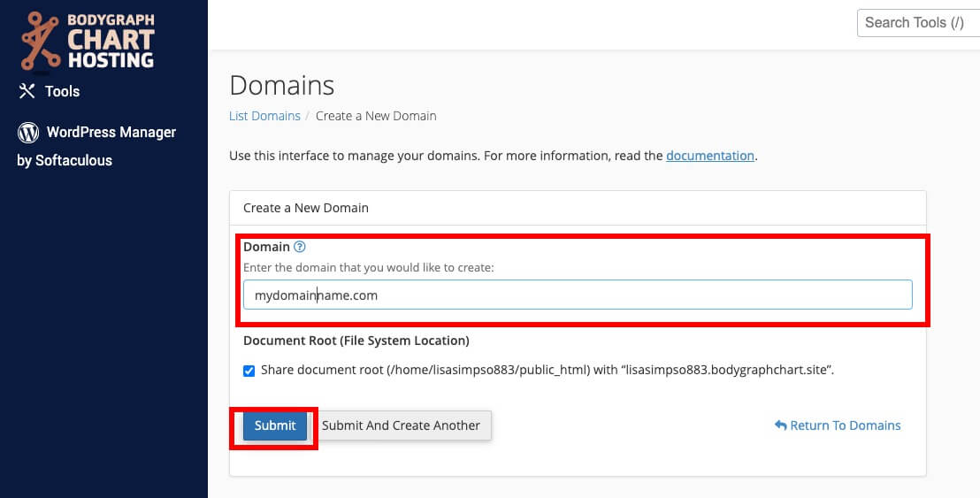This screenshot has height=498, width=980.
Task: Focus the Search Tools box
Action: [918, 23]
